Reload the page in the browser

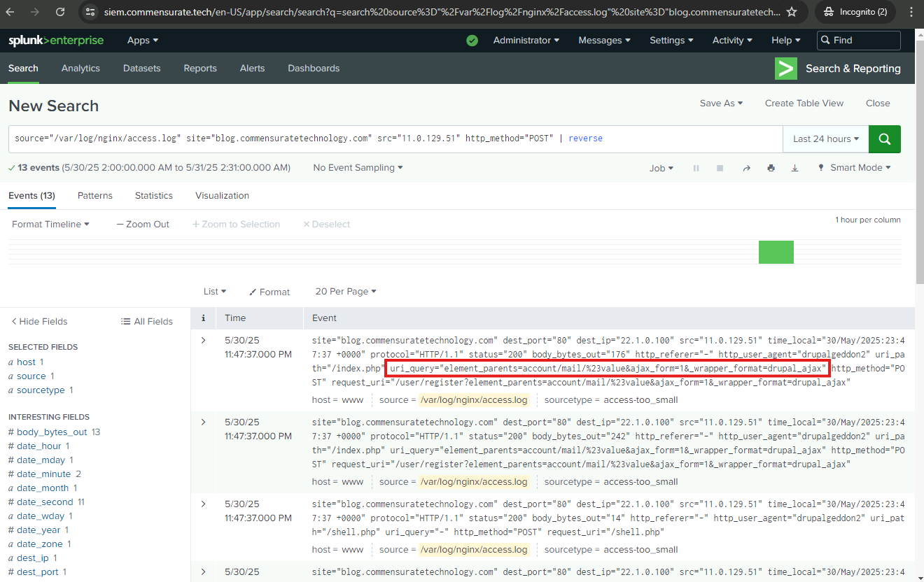tap(60, 12)
